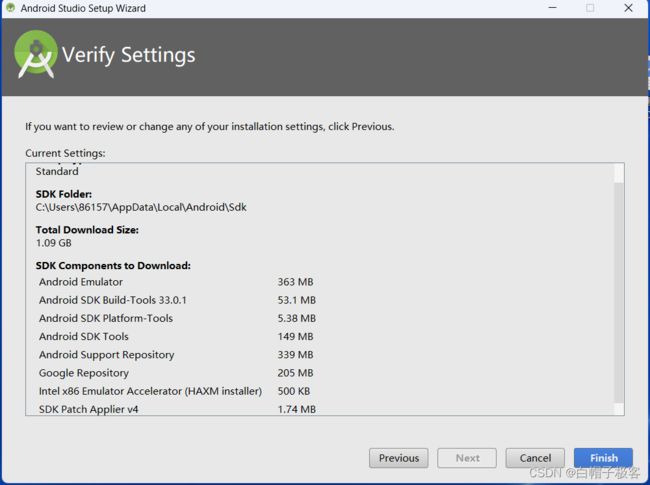This screenshot has height=485, width=650.
Task: Go back with the Previous button
Action: pos(399,458)
